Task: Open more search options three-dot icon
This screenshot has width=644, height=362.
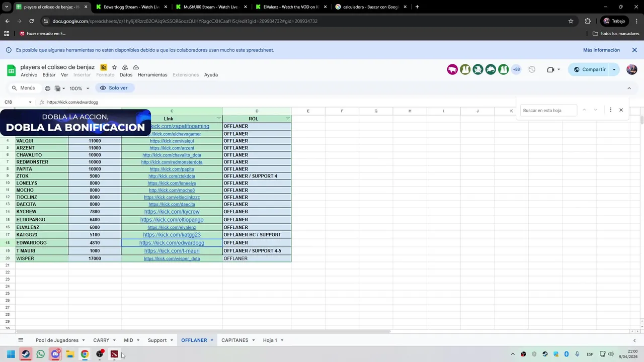Action: [x=610, y=110]
